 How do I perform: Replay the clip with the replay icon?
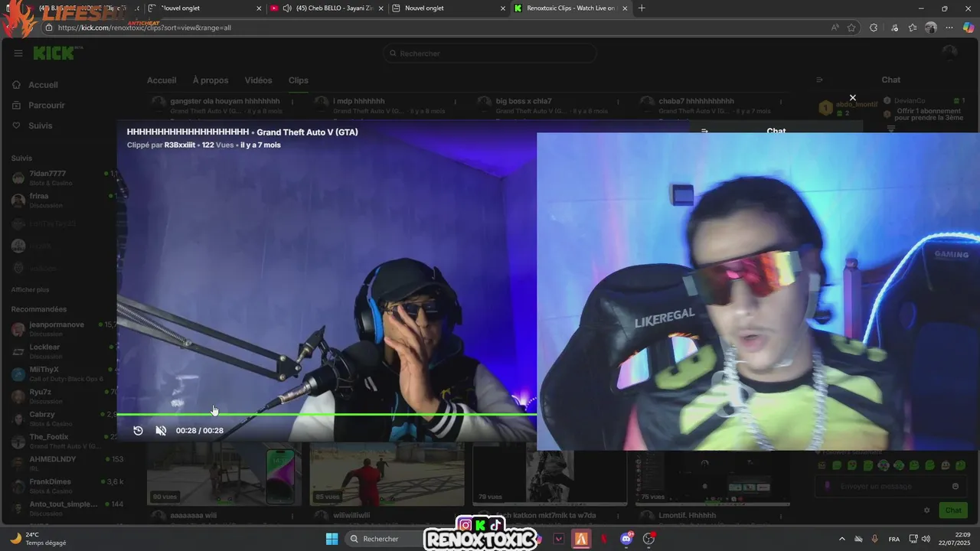[x=138, y=430]
